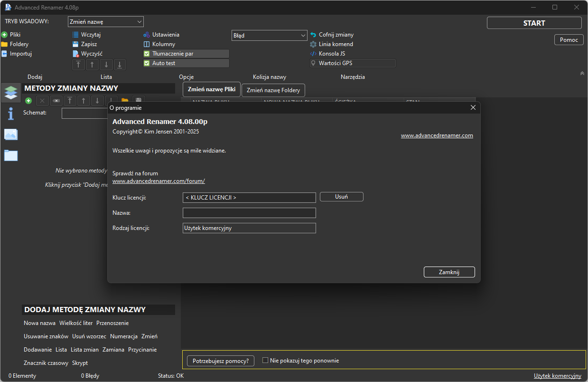
Task: Close the O programie dialog with X
Action: [x=473, y=107]
